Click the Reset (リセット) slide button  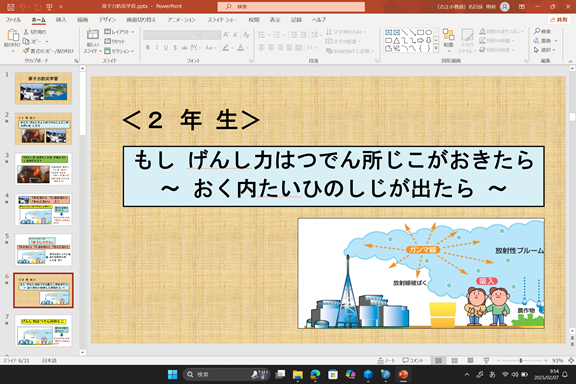point(115,41)
